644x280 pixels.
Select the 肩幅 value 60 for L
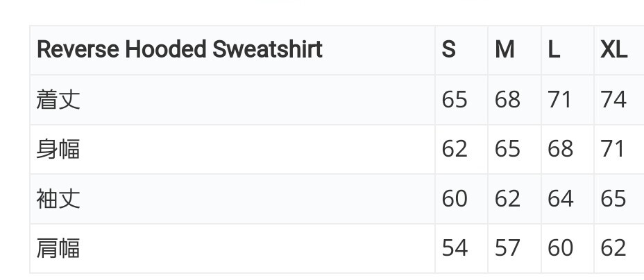pyautogui.click(x=560, y=248)
